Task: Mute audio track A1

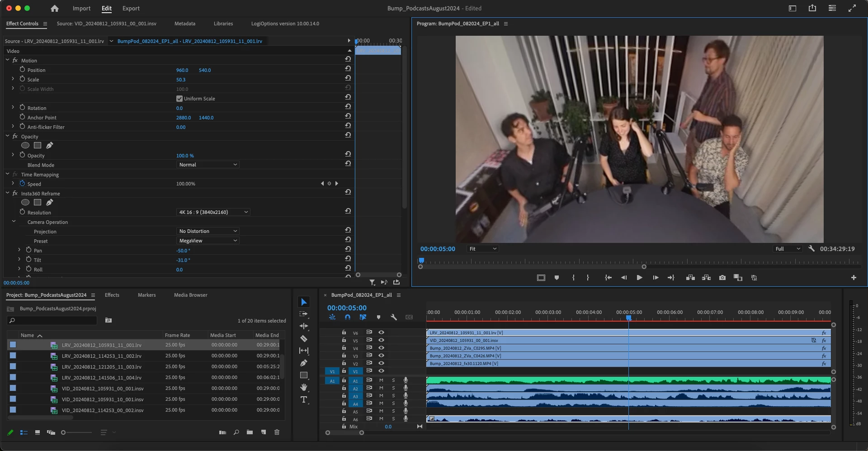Action: pyautogui.click(x=381, y=380)
